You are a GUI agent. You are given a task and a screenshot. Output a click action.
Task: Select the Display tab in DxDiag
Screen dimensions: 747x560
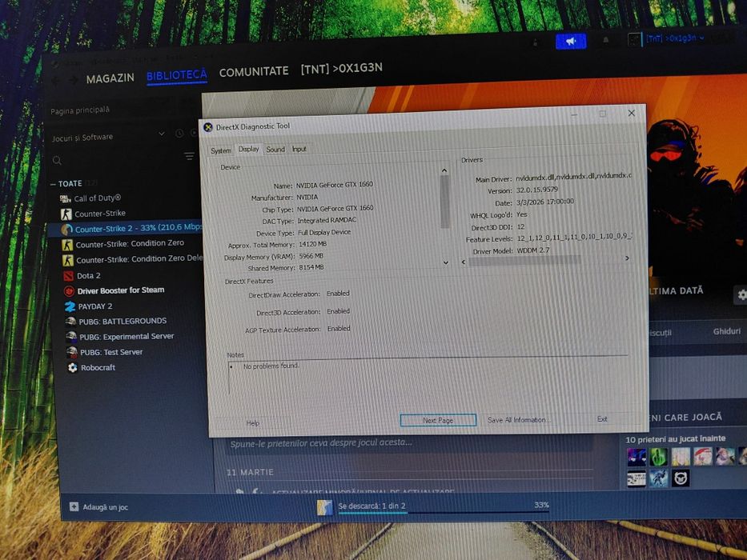(249, 149)
